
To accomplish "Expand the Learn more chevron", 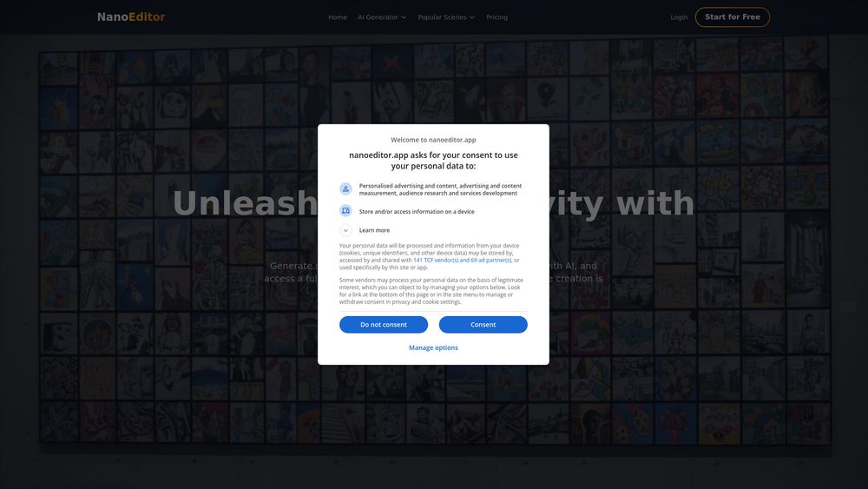I will (x=345, y=230).
